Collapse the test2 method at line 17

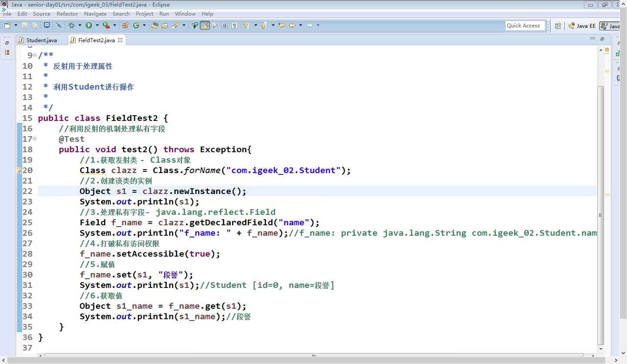pos(35,139)
